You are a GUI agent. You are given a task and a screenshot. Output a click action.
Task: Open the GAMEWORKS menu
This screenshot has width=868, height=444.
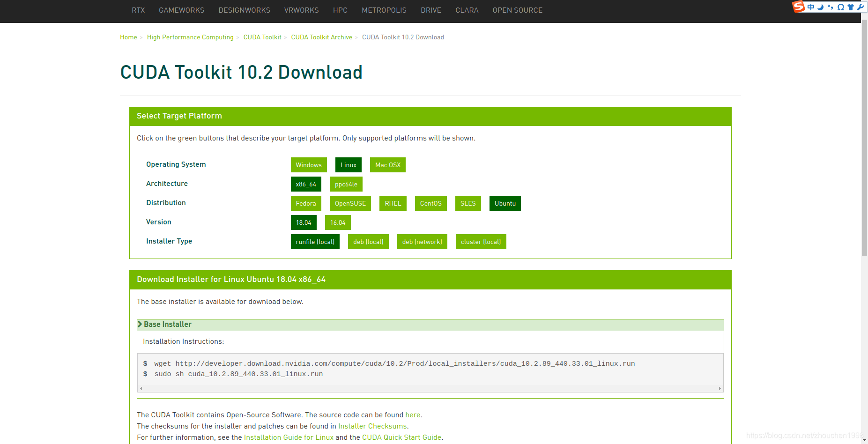pos(182,10)
